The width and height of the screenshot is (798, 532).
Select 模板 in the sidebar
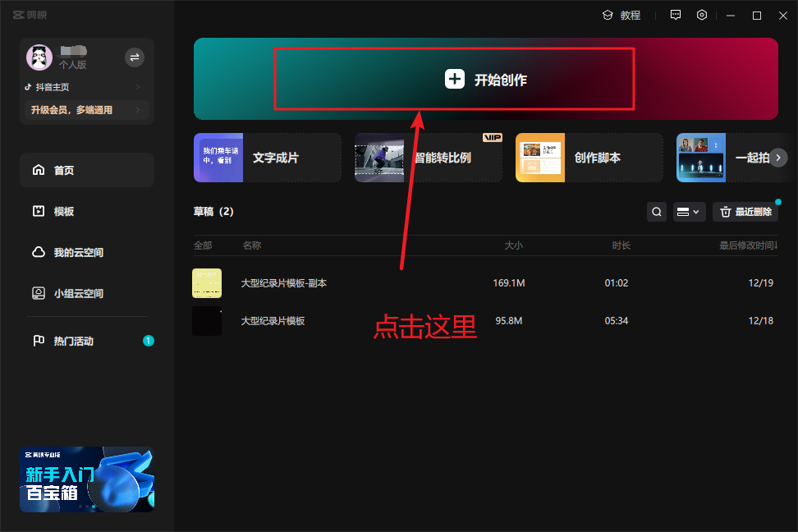tap(64, 211)
